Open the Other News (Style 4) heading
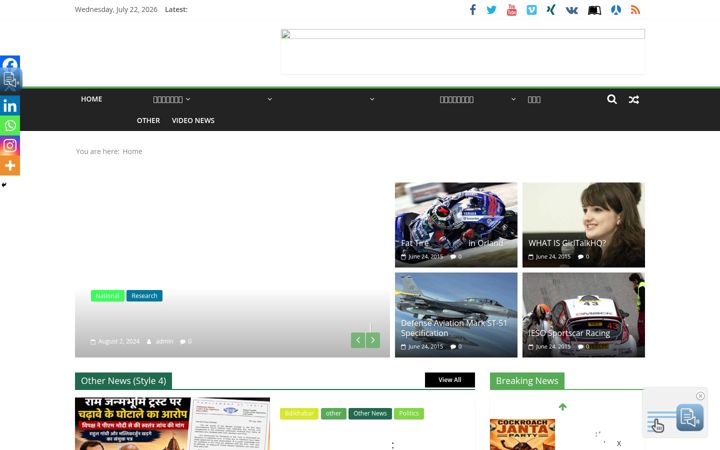720x450 pixels. [x=124, y=381]
